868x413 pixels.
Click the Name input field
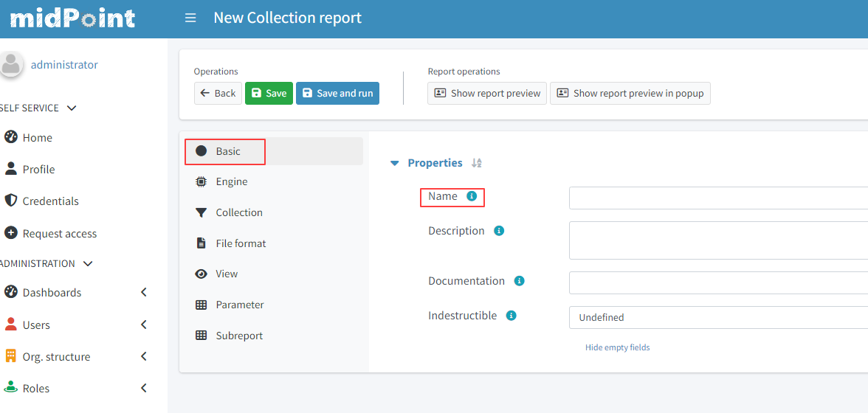click(717, 198)
